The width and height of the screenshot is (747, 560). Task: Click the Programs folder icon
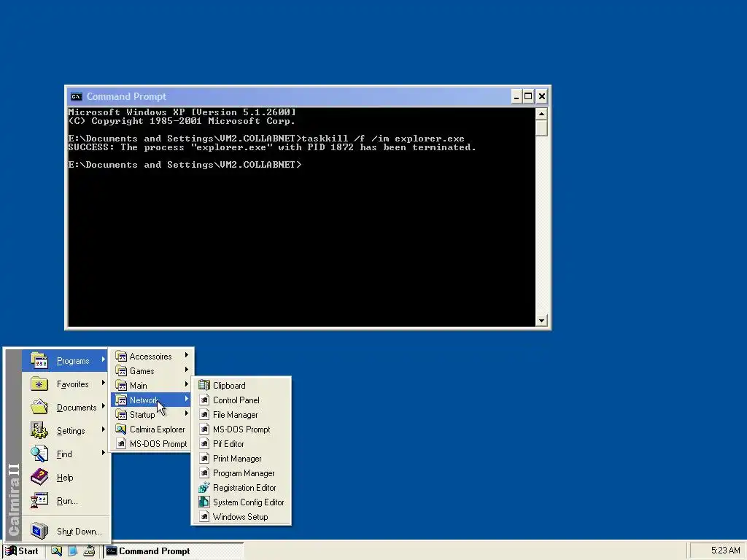coord(39,361)
